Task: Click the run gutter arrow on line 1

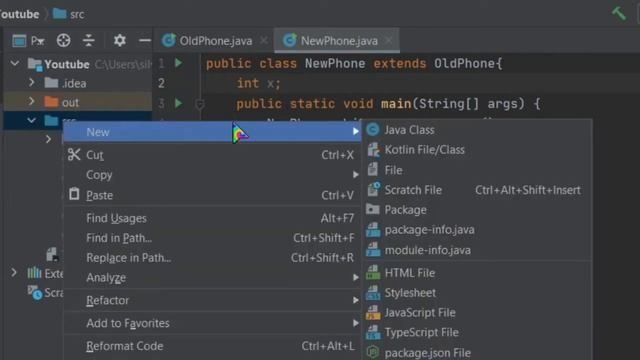Action: (178, 63)
